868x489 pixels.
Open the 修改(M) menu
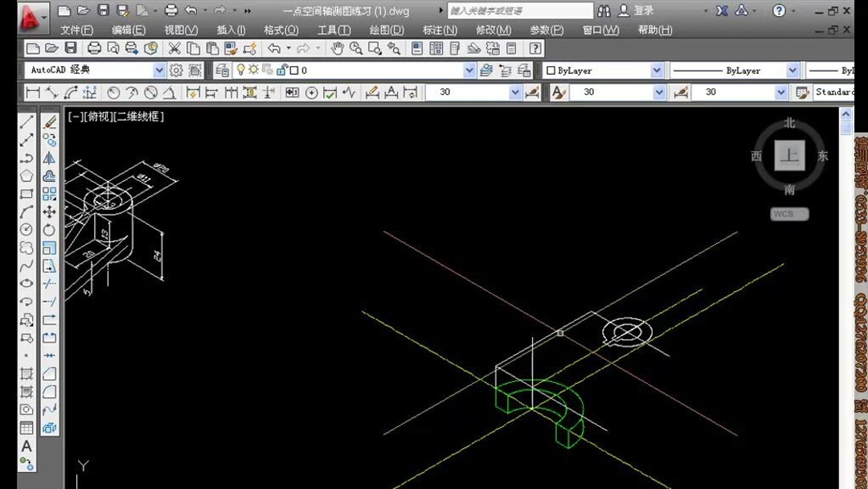(x=493, y=30)
